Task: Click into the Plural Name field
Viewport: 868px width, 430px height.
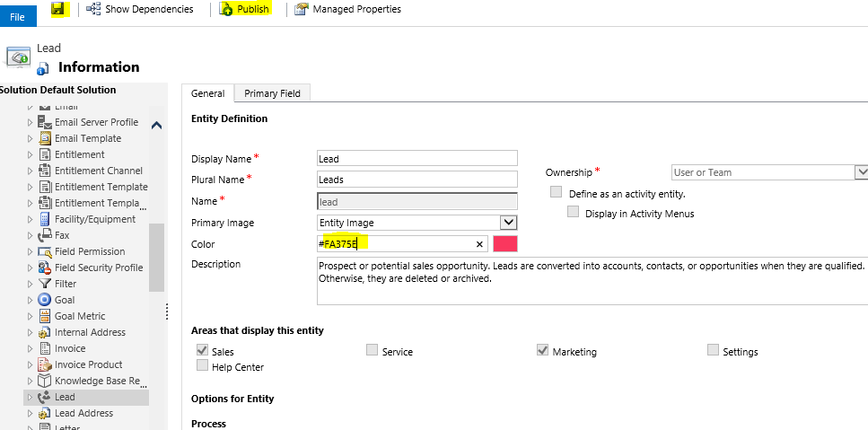Action: [417, 180]
